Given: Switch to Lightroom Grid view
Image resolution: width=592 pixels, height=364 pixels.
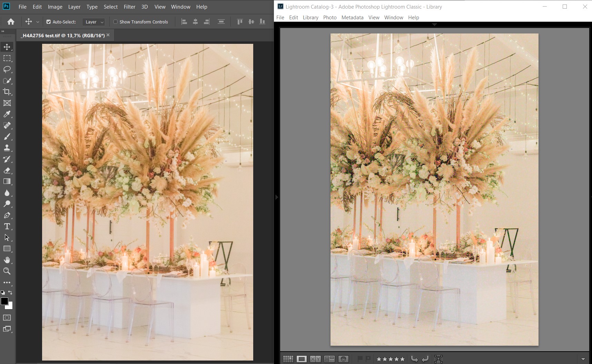Looking at the screenshot, I should tap(288, 359).
